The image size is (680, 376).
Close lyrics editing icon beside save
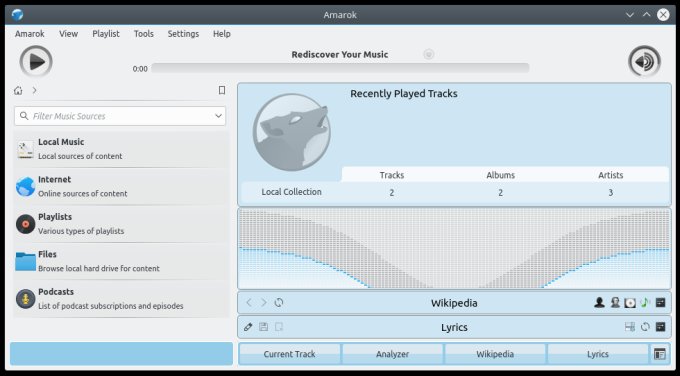279,327
